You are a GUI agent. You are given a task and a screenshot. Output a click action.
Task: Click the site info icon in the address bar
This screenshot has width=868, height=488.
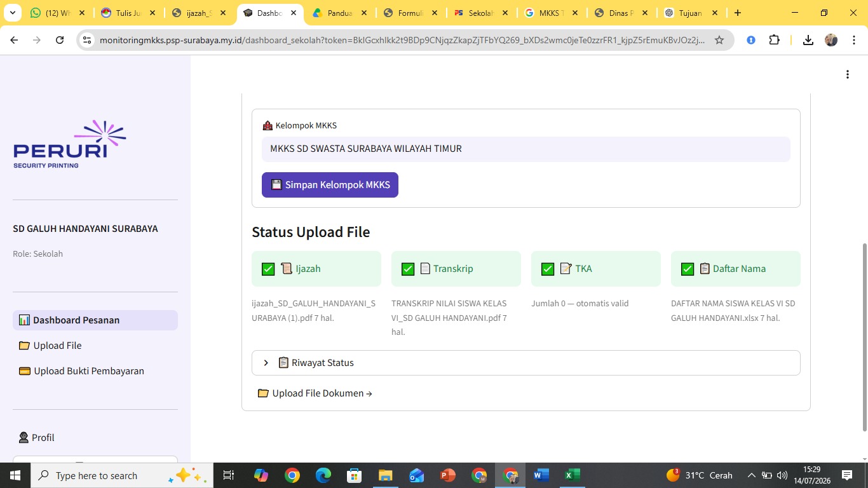(x=87, y=40)
